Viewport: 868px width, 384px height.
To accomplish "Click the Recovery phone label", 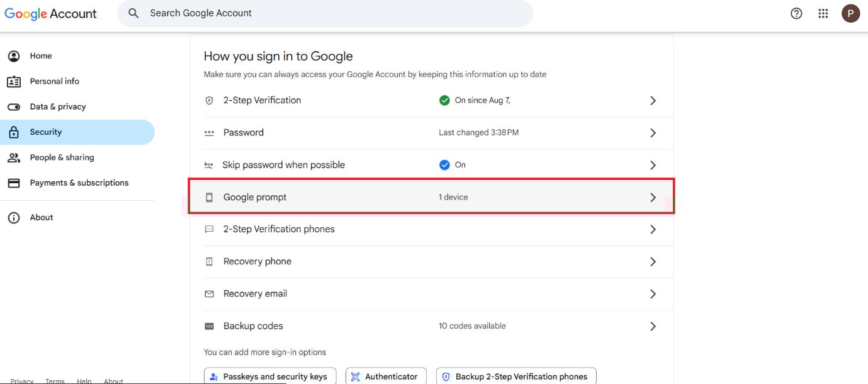I will (257, 261).
